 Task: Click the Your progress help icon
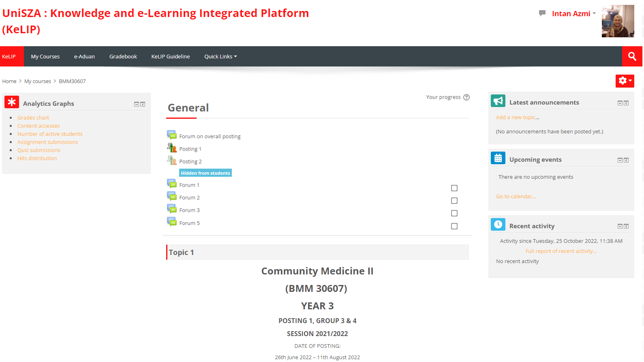(x=466, y=97)
